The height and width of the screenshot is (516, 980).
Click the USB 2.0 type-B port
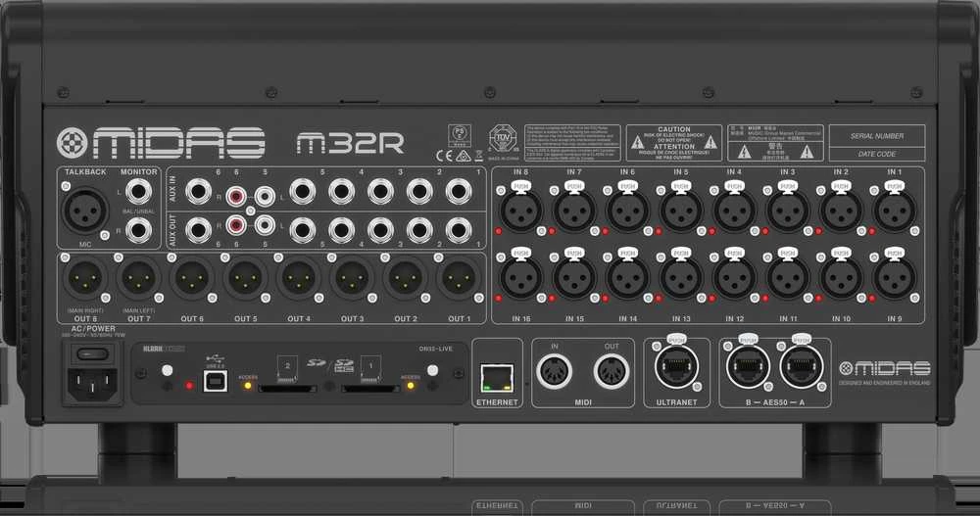[x=215, y=380]
